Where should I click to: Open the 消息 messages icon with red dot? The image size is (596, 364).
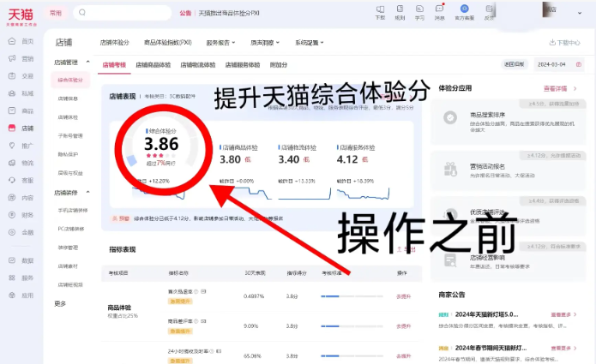click(439, 9)
